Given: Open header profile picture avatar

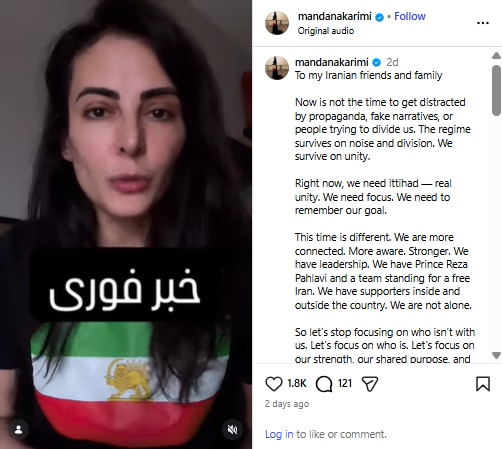Looking at the screenshot, I should point(277,23).
